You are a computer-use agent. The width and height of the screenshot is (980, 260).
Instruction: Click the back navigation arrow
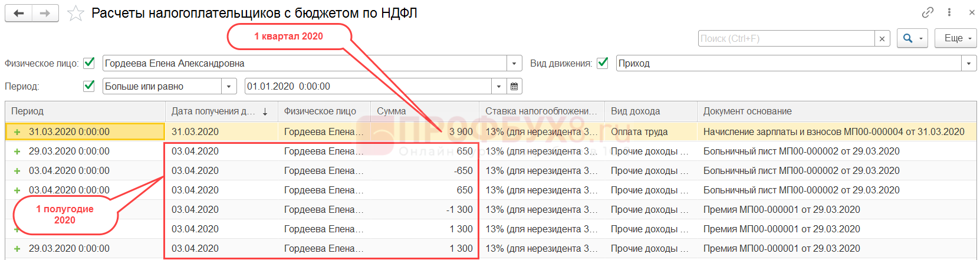tap(19, 13)
